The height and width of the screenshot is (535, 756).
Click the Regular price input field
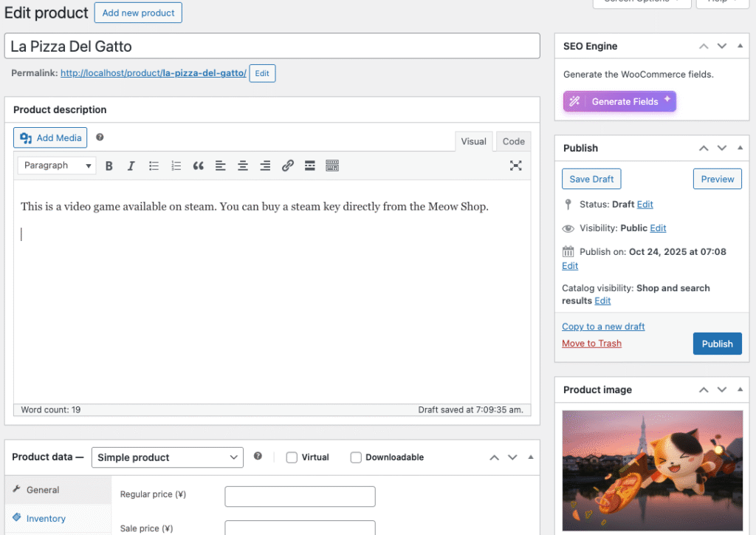coord(300,497)
